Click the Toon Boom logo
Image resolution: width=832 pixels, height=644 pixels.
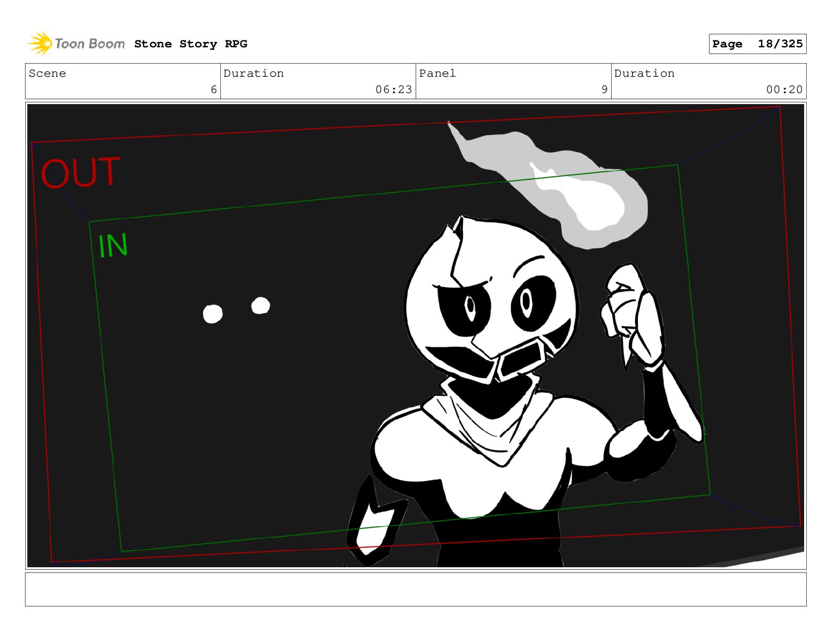coord(76,43)
